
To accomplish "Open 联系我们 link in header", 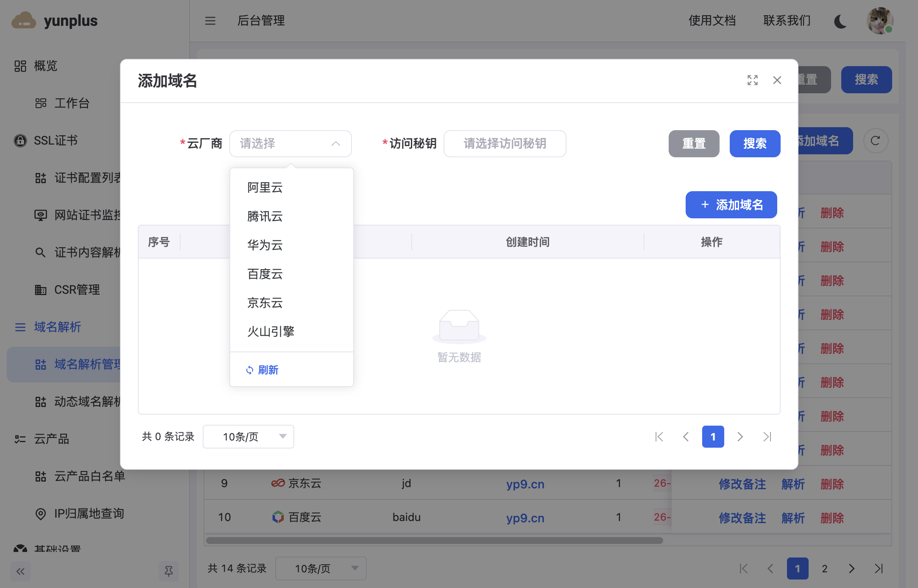I will click(787, 20).
